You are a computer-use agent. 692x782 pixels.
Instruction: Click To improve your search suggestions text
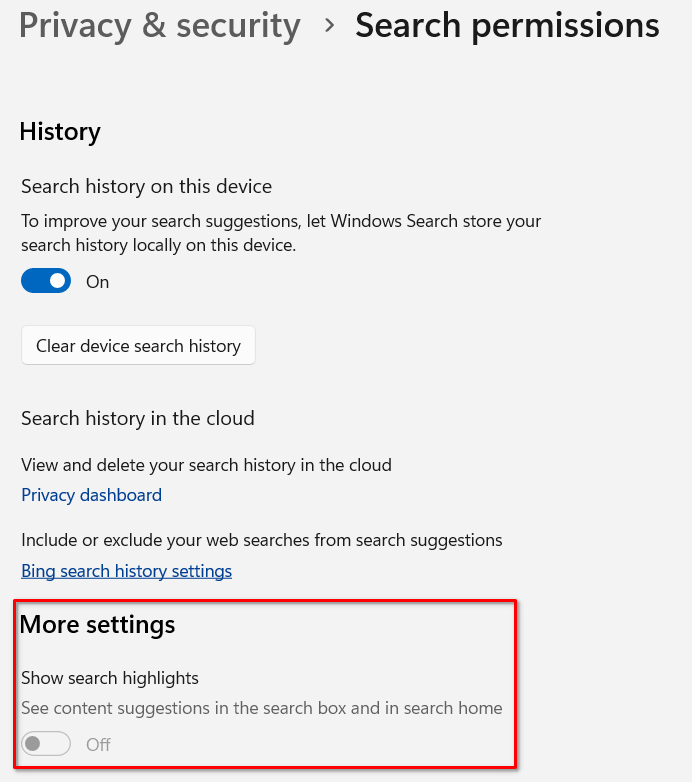(x=280, y=220)
